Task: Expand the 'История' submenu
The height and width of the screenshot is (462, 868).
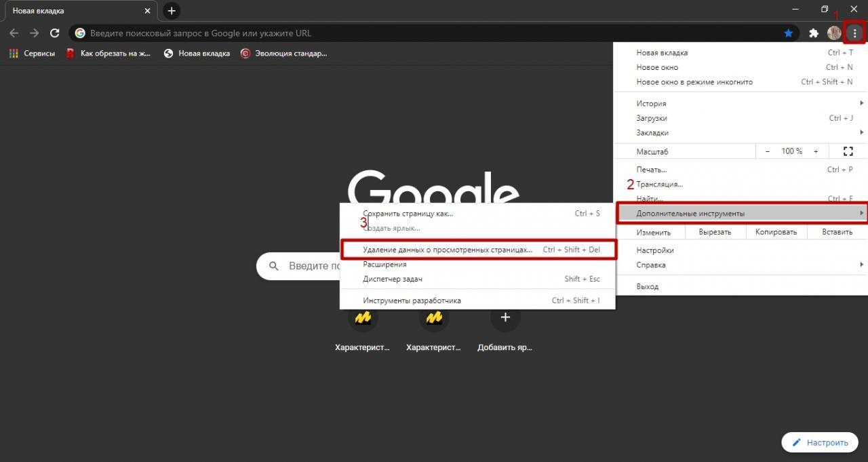Action: tap(741, 103)
